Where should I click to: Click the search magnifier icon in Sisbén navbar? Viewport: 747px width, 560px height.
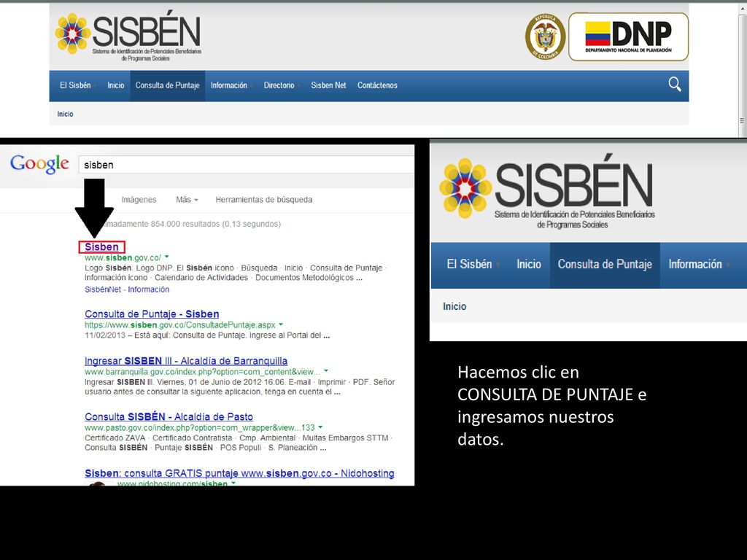point(675,85)
